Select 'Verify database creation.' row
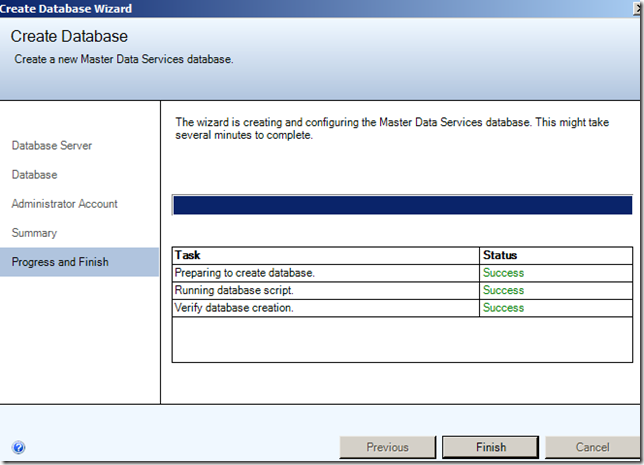Viewport: 644px width, 465px height. (x=402, y=308)
